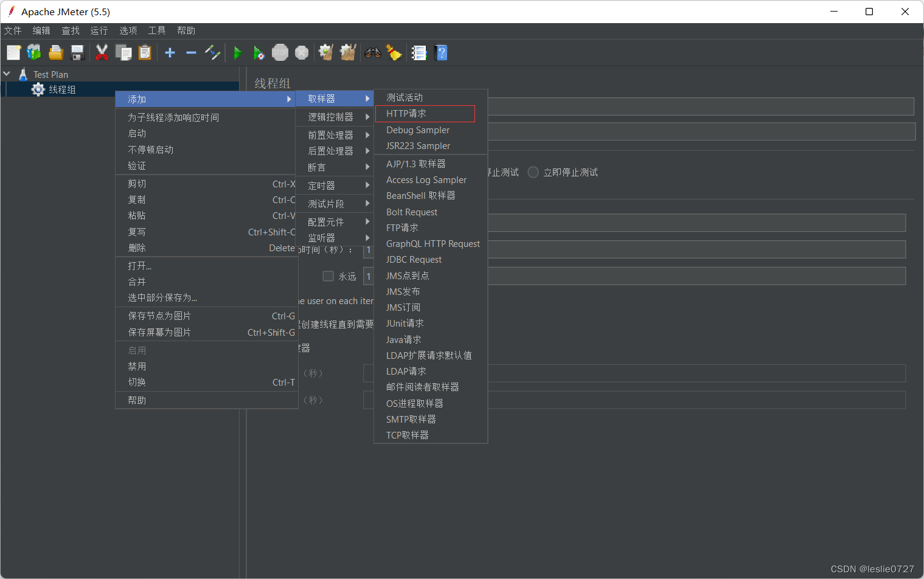This screenshot has width=924, height=579.
Task: Choose 删除 in context menu
Action: point(206,248)
